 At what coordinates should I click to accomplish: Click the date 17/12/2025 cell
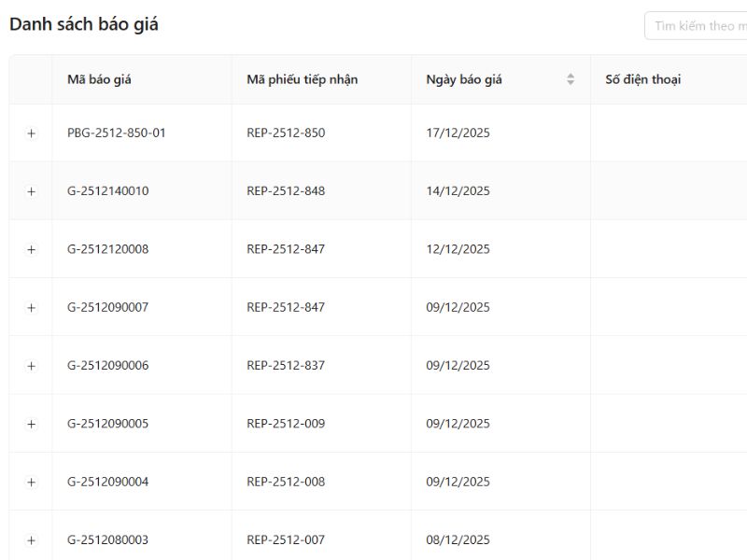(458, 133)
